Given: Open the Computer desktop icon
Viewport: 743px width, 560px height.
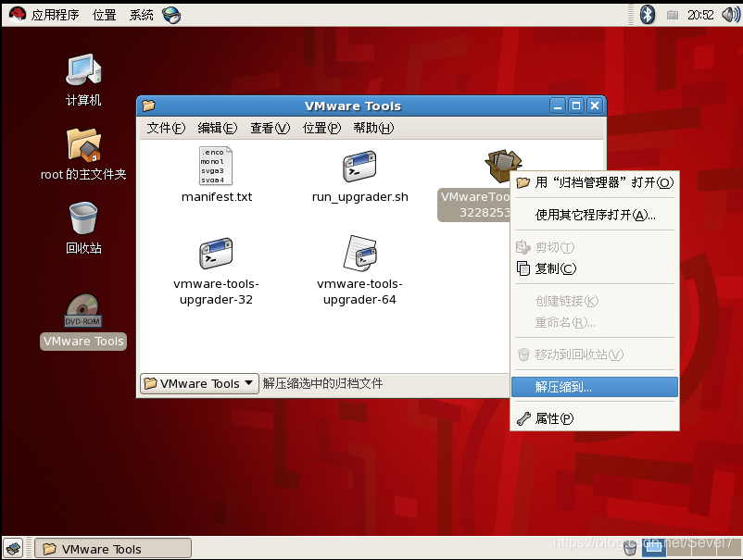Looking at the screenshot, I should tap(83, 71).
